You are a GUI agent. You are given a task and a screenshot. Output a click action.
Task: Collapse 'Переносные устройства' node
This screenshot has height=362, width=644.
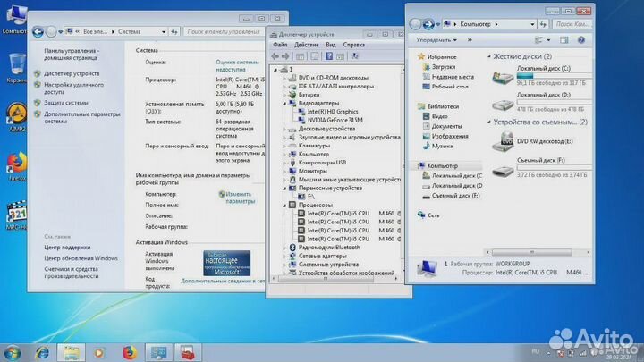[x=284, y=189]
